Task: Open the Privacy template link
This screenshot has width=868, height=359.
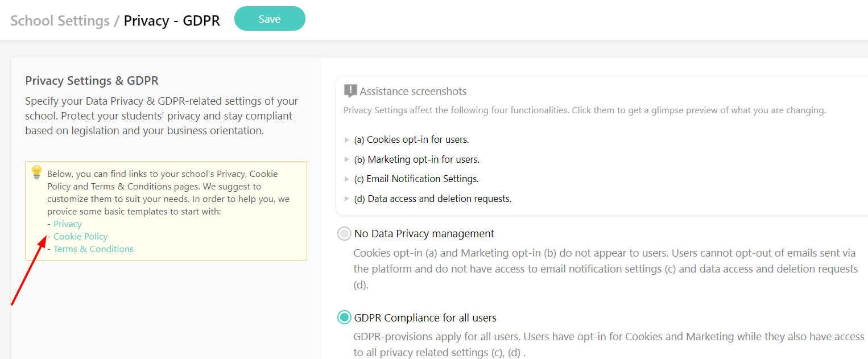Action: coord(67,224)
